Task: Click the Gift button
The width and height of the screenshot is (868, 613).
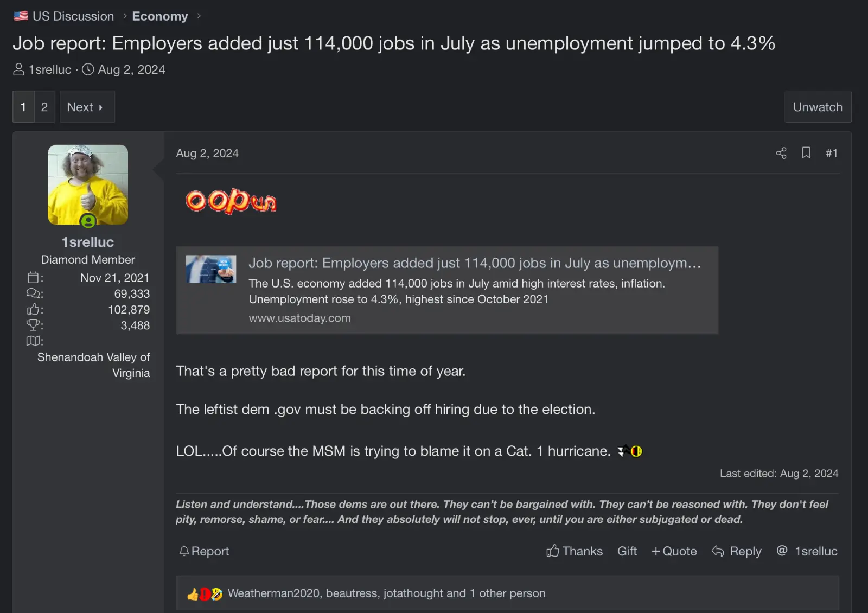Action: coord(627,551)
